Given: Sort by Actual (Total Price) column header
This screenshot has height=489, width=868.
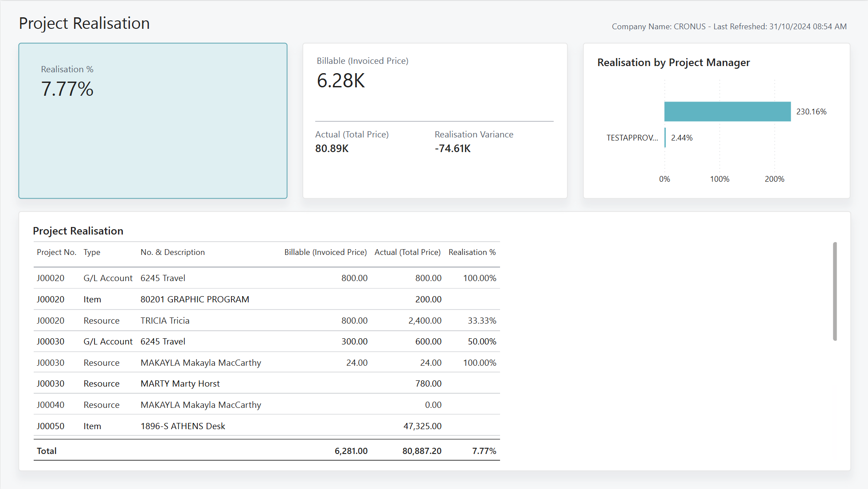Looking at the screenshot, I should pyautogui.click(x=407, y=252).
